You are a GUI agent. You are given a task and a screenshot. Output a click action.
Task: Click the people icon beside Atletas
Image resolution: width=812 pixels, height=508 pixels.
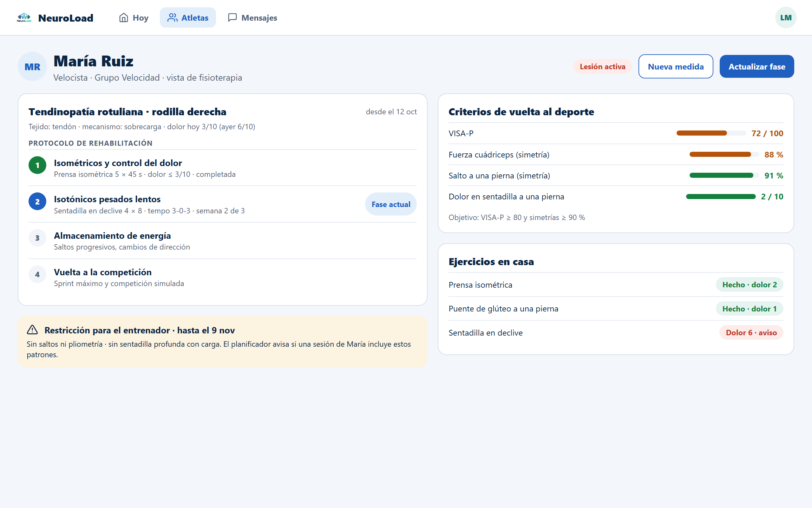click(173, 18)
